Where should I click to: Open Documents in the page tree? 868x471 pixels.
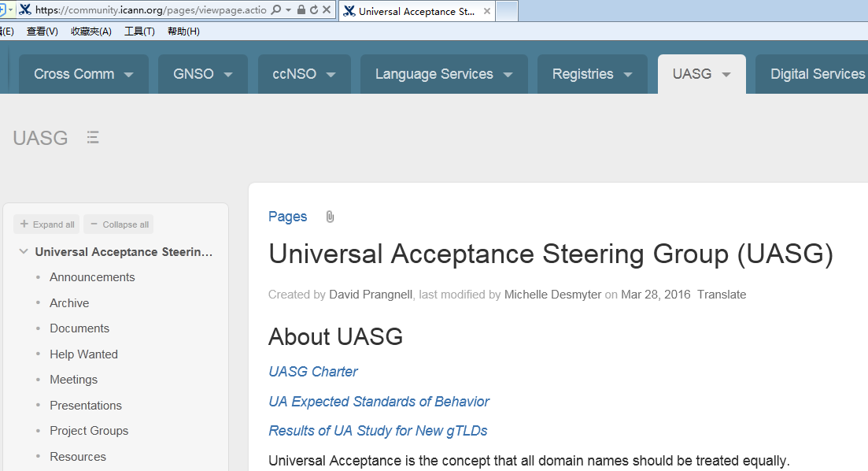click(x=79, y=328)
